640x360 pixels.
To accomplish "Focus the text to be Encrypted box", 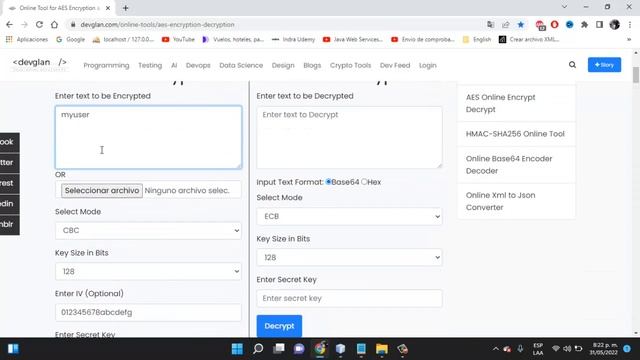I will 148,137.
